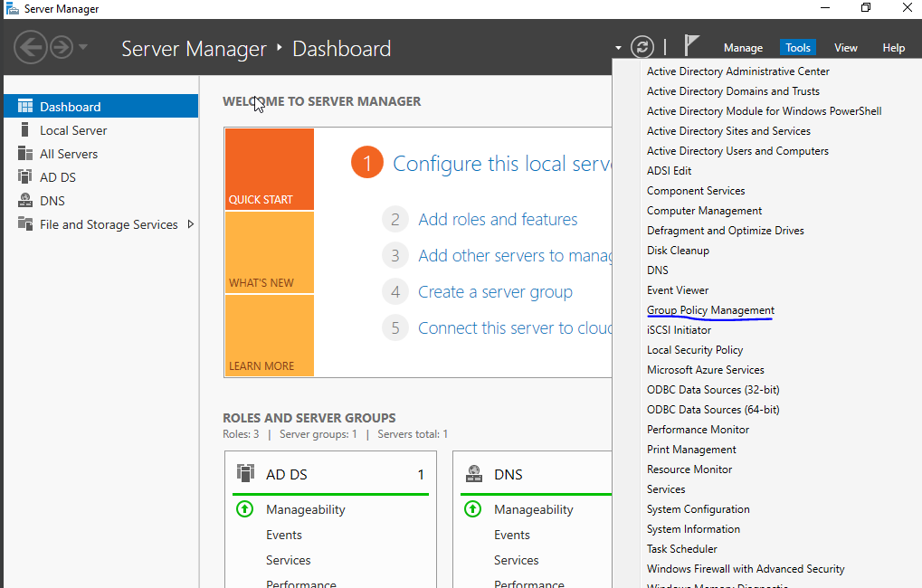This screenshot has width=922, height=588.
Task: Click AD DS Manageability green status icon
Action: (x=244, y=508)
